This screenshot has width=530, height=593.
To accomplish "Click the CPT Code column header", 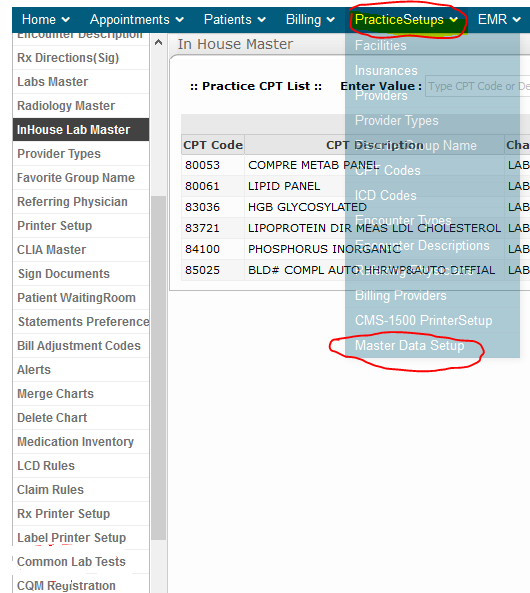I will 213,145.
